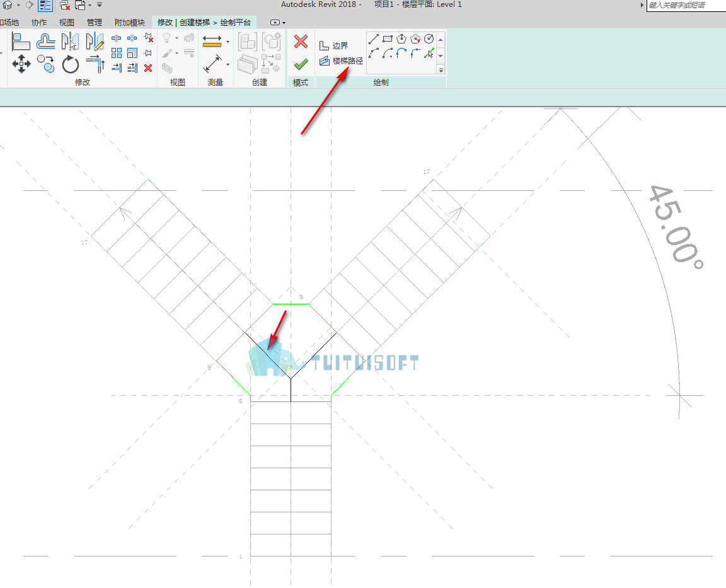Open the Quick Access Toolbar customize dropdown
Screen dimensions: 726x588
[100, 5]
